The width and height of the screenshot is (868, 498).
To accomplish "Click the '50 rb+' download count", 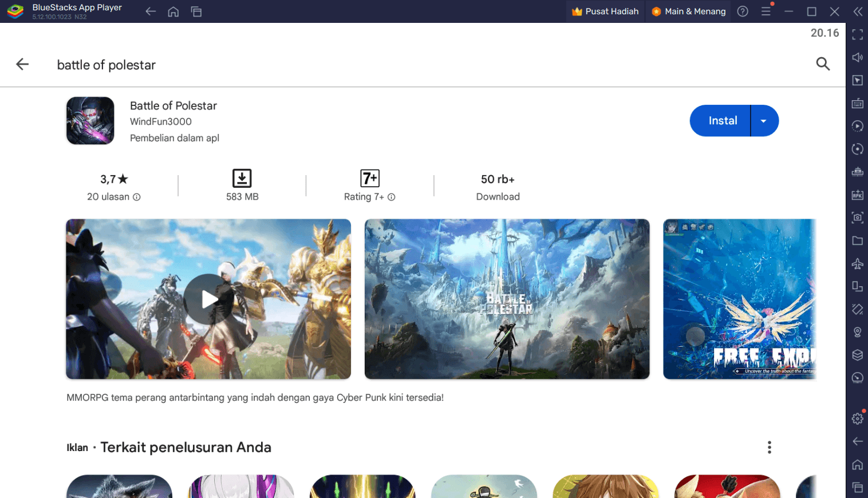I will pyautogui.click(x=498, y=179).
